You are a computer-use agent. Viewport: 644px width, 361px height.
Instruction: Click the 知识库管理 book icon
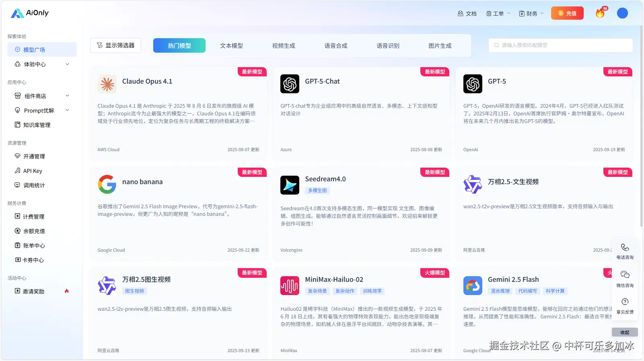(x=17, y=125)
